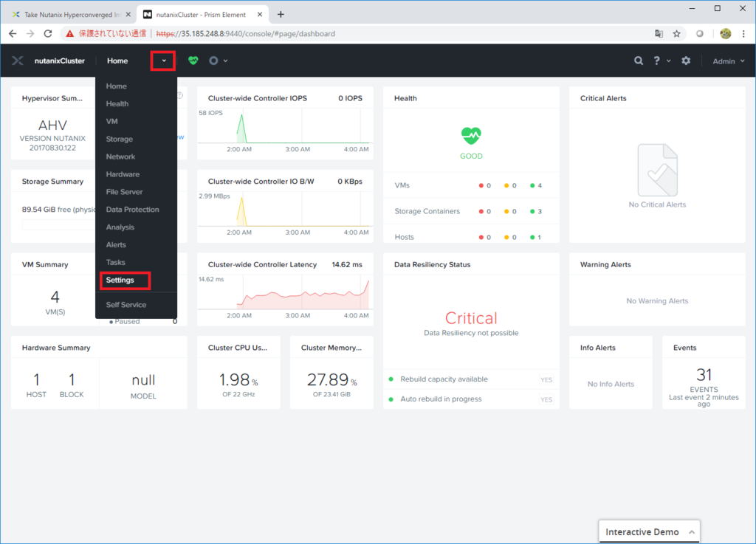Viewport: 756px width, 544px height.
Task: Open the green heart health status icon
Action: [193, 61]
